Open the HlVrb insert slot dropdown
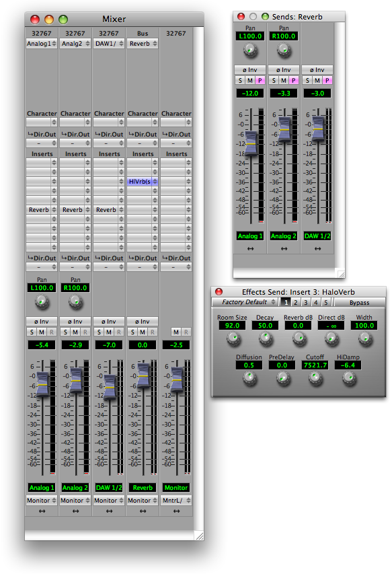 [143, 181]
